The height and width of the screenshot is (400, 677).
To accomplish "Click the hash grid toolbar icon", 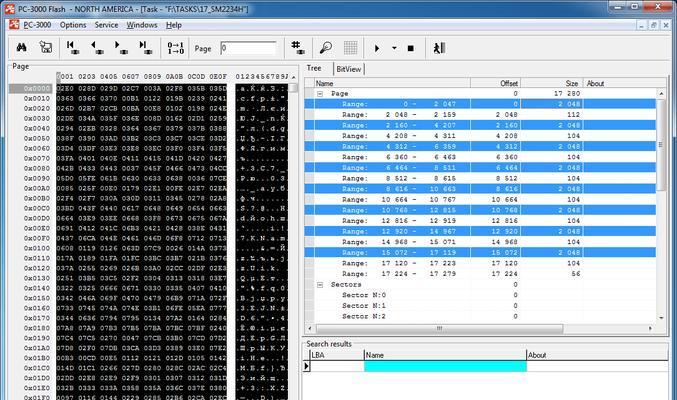I will click(296, 47).
